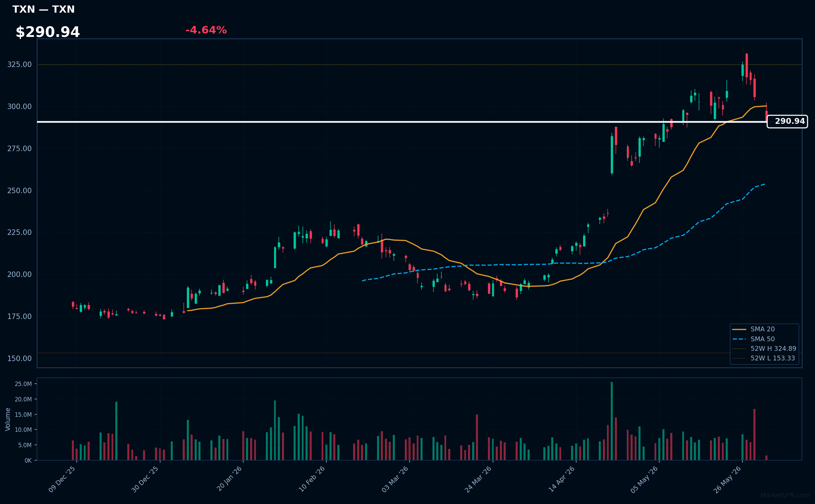Click the -4.64% change percentage
Viewport: 815px width, 504px height.
click(206, 30)
